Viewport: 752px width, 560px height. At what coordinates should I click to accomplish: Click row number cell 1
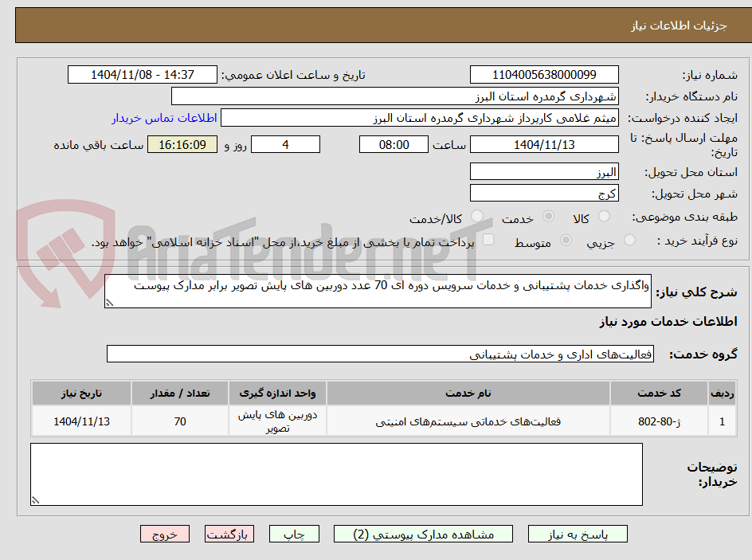[x=723, y=421]
